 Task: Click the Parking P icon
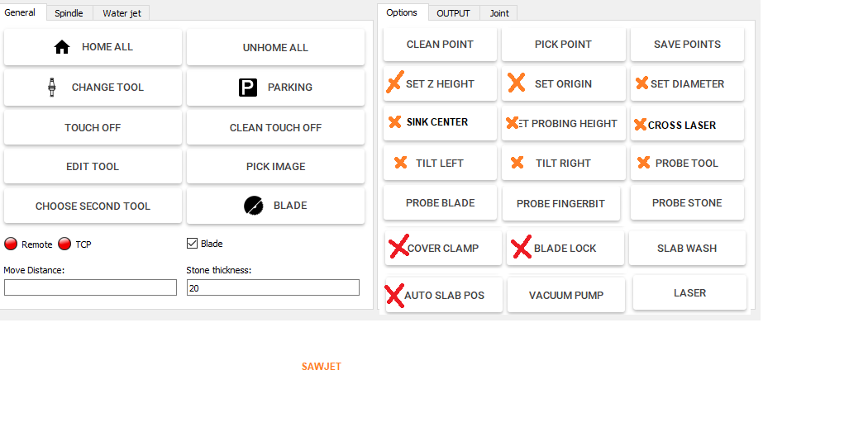pos(248,88)
